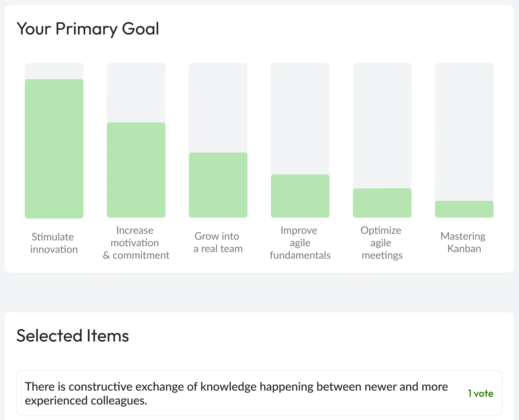Open the constructive exchange of knowledge item
This screenshot has height=420, width=519.
236,393
